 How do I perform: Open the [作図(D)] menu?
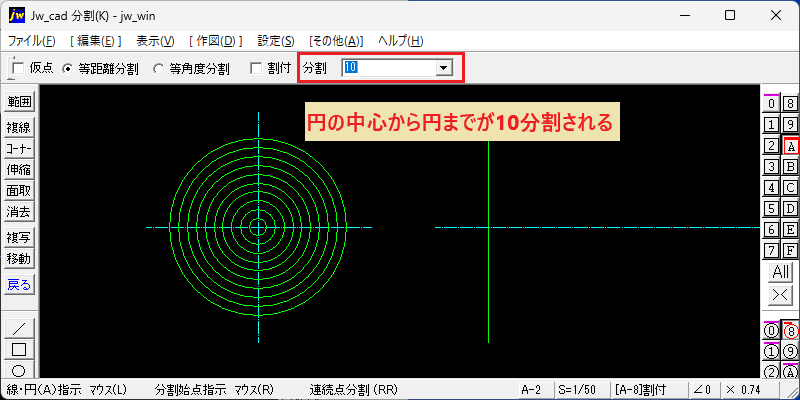tap(215, 41)
